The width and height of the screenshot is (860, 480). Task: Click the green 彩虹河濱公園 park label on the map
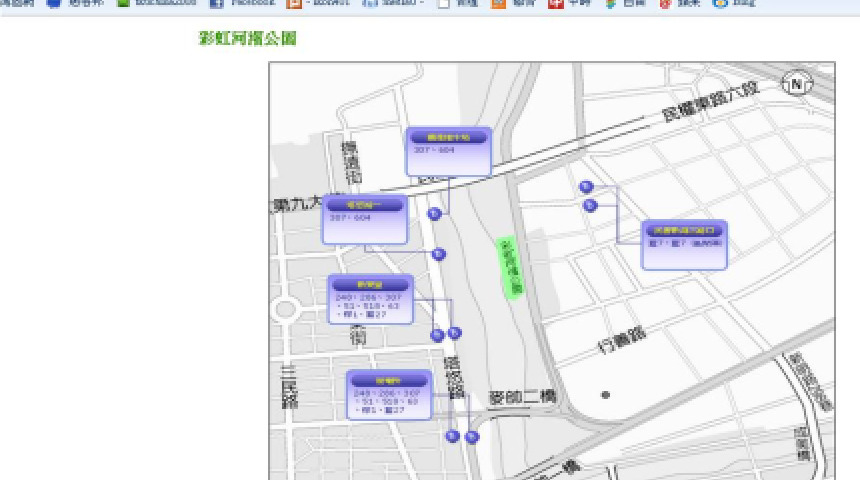coord(510,267)
